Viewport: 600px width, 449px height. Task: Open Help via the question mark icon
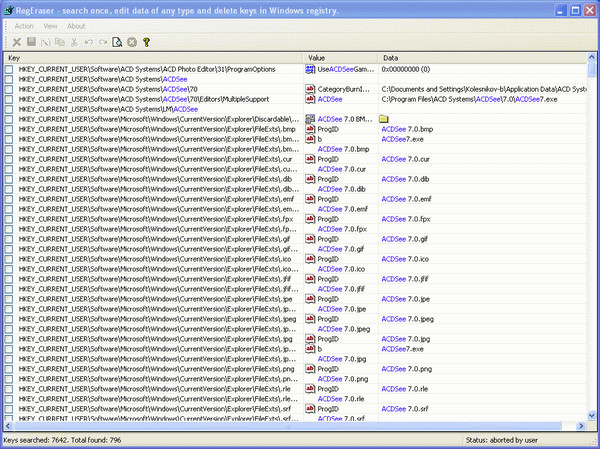pos(146,42)
